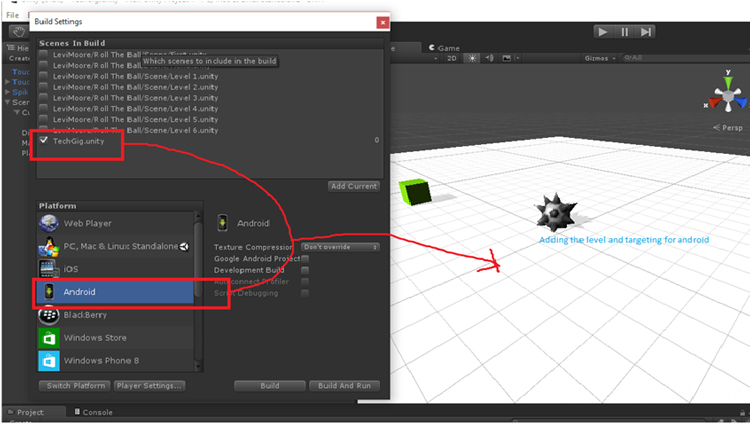The width and height of the screenshot is (750, 423).
Task: Select the Hand tool in Unity toolbar
Action: [x=19, y=32]
